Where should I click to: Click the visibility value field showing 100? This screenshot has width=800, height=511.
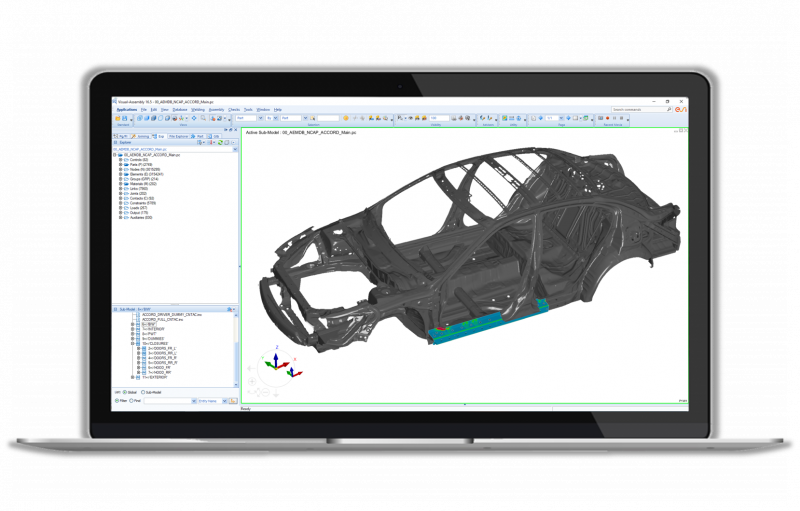pyautogui.click(x=439, y=118)
